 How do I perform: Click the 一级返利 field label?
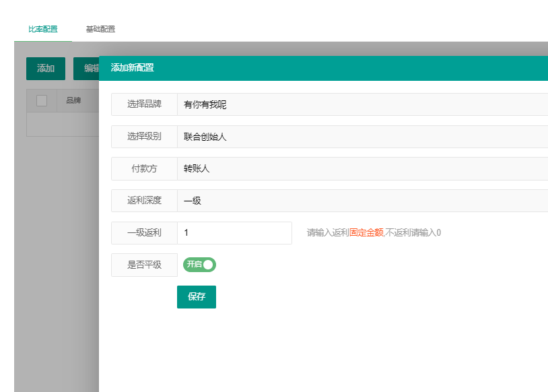point(144,233)
